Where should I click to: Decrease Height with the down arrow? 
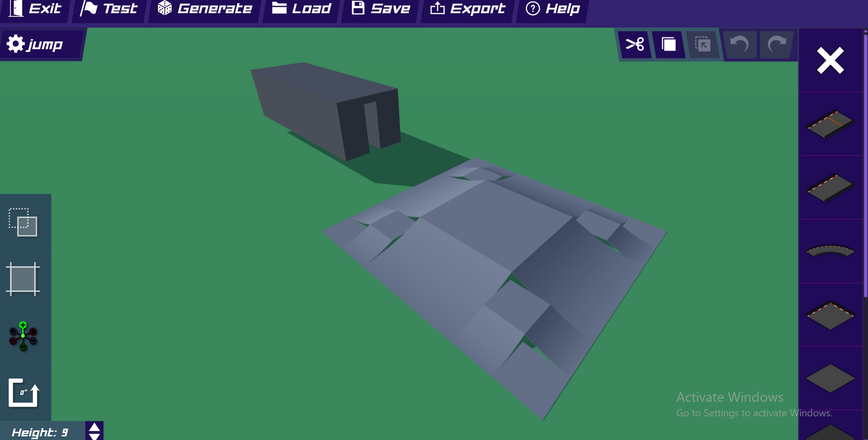pyautogui.click(x=94, y=436)
